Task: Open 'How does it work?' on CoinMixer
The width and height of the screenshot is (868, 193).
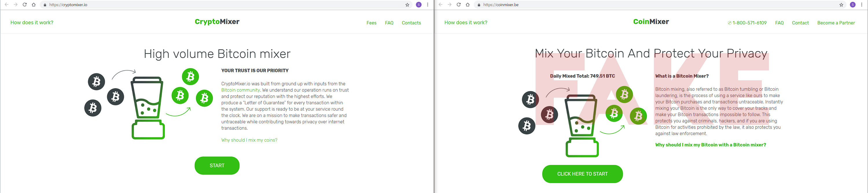Action: tap(466, 23)
